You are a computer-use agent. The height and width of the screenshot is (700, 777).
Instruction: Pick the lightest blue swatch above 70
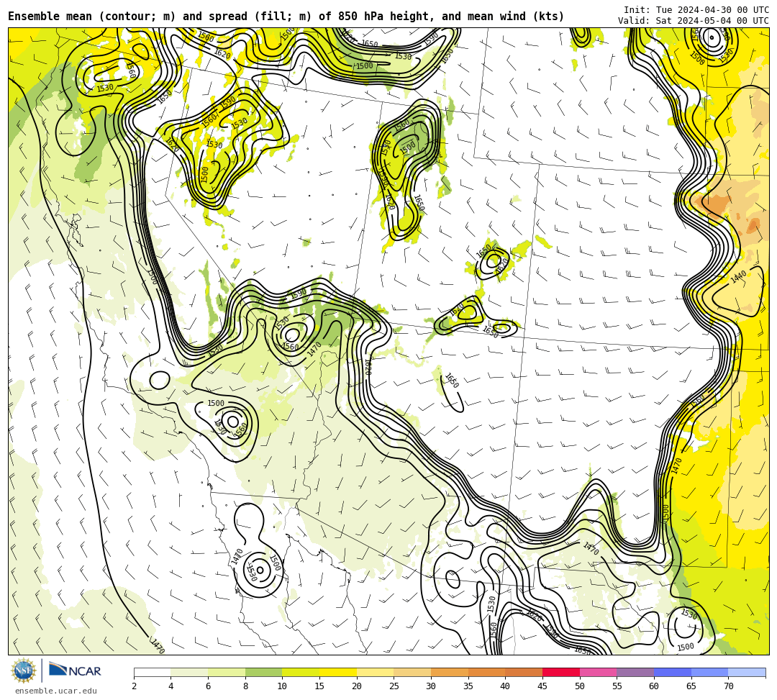click(747, 672)
